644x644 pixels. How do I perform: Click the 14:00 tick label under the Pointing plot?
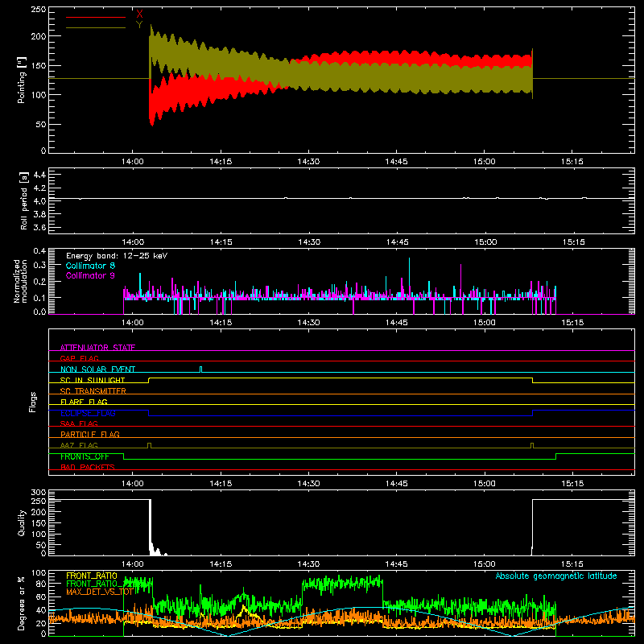pyautogui.click(x=133, y=162)
